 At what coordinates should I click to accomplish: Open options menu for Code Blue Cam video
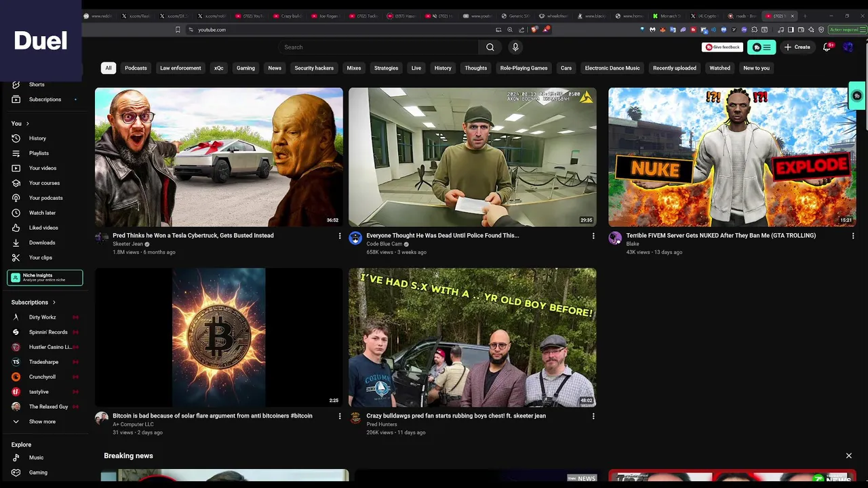[x=593, y=236]
